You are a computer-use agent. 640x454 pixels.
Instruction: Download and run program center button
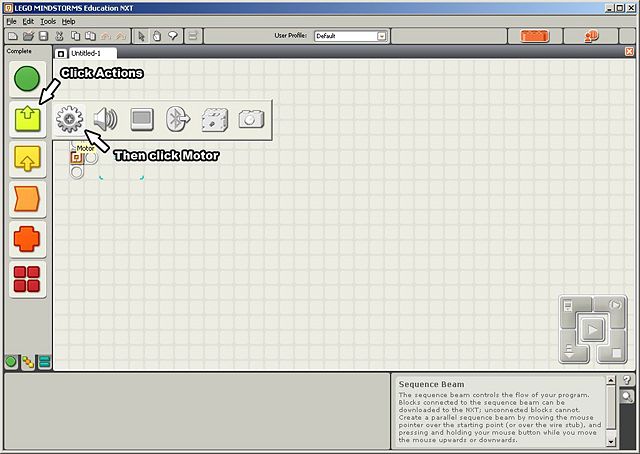click(592, 329)
